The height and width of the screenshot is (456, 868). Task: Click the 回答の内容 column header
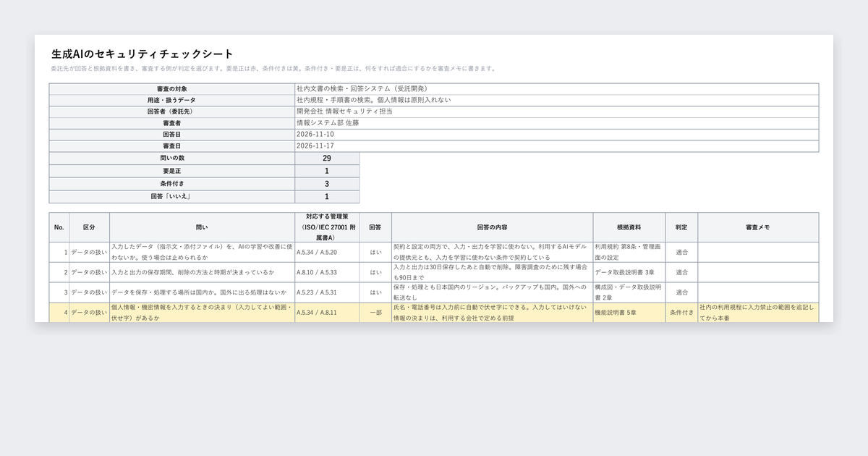click(x=493, y=227)
